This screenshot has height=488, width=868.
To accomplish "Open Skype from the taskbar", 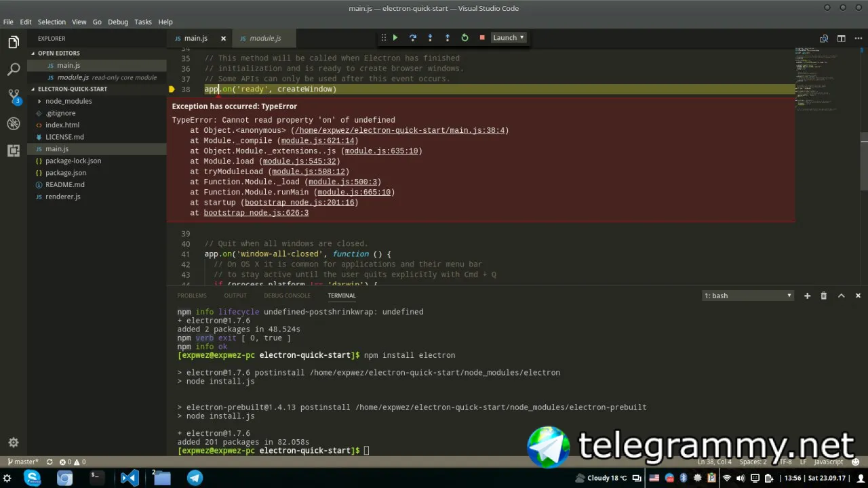I will 32,478.
